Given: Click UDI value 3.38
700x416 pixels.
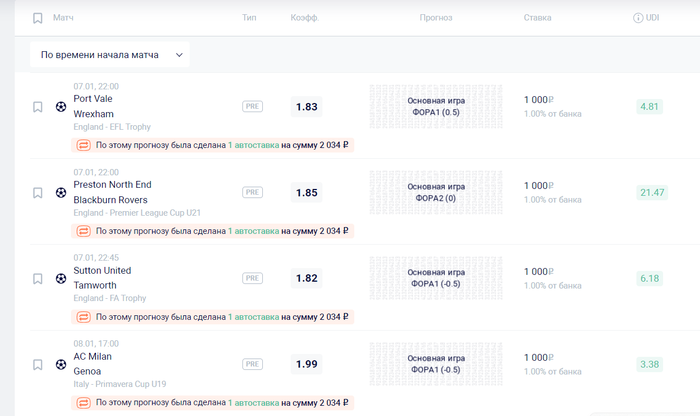Looking at the screenshot, I should click(650, 364).
